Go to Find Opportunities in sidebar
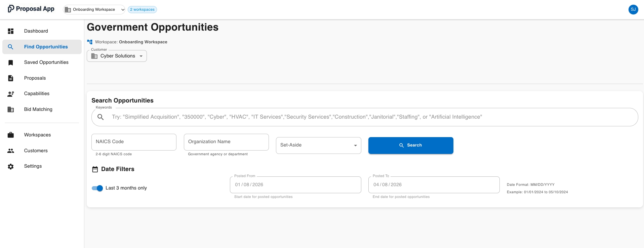Screen dimensions: 644x248 coord(46,47)
